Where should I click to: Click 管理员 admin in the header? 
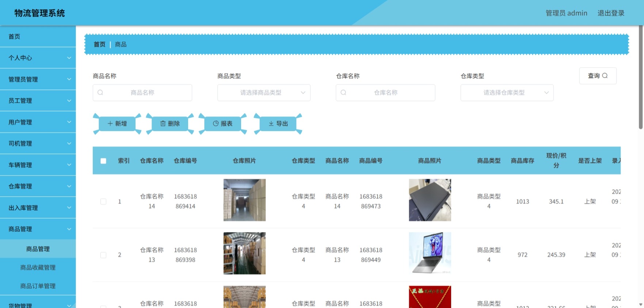pyautogui.click(x=566, y=13)
